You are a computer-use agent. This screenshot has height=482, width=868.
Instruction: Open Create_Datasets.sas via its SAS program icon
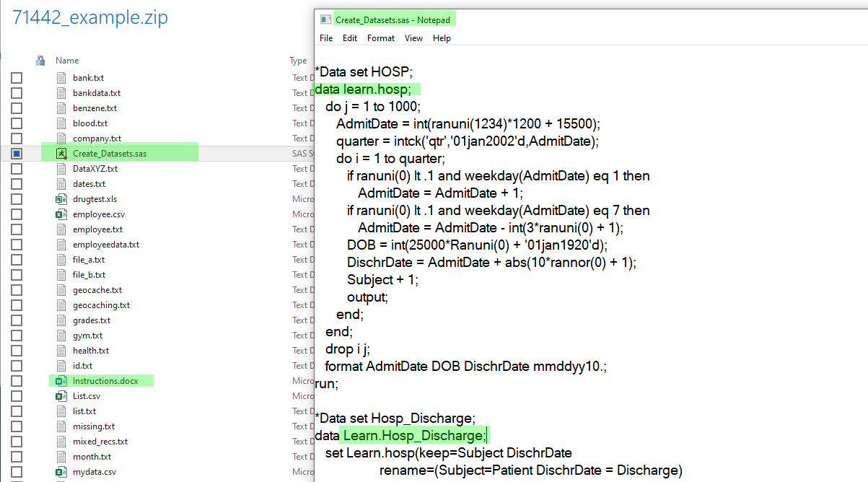pyautogui.click(x=63, y=153)
